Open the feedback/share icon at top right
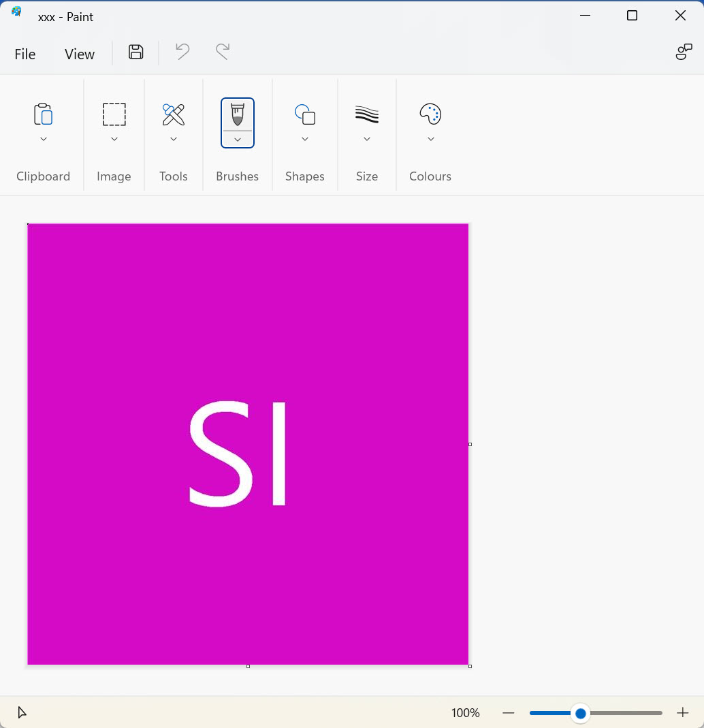This screenshot has width=704, height=728. [x=684, y=52]
